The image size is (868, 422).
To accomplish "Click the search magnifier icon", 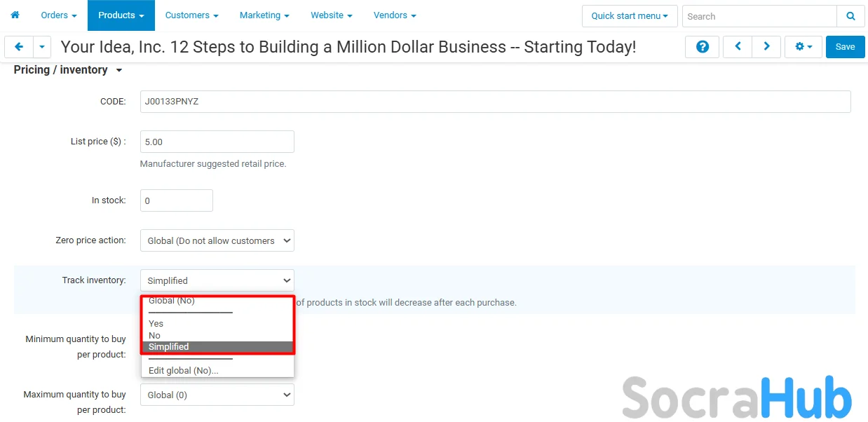I will click(850, 16).
